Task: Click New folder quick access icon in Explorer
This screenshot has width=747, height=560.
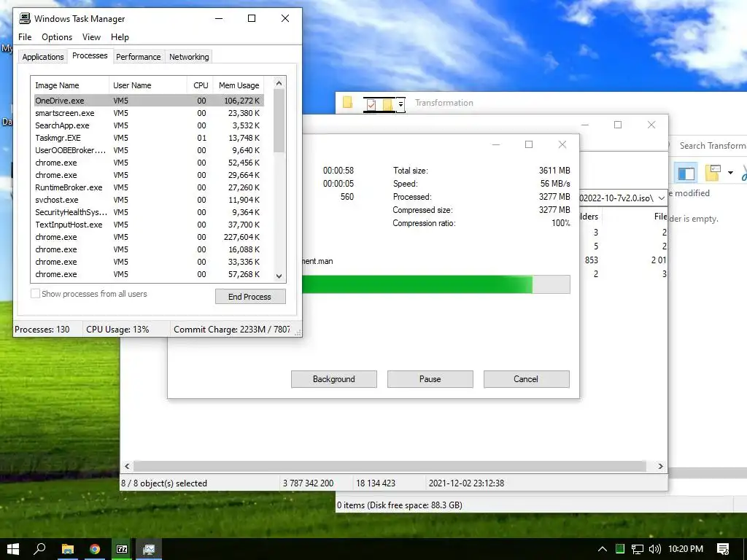Action: coord(388,104)
